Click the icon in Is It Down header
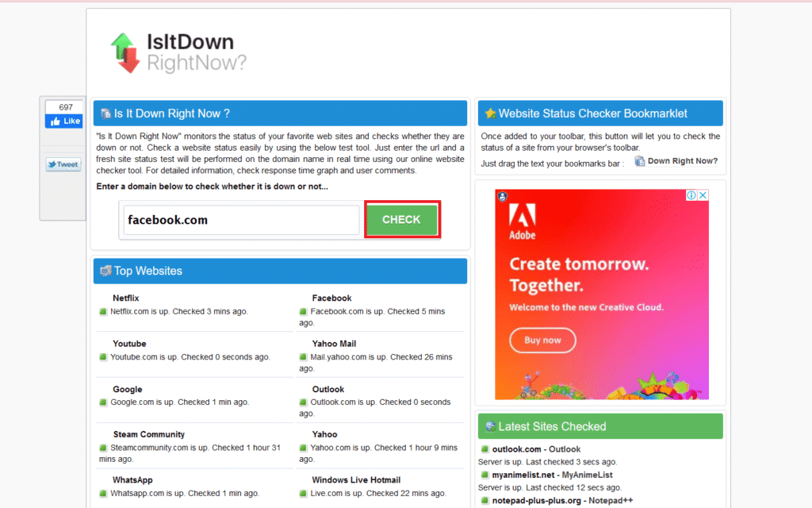 105,114
